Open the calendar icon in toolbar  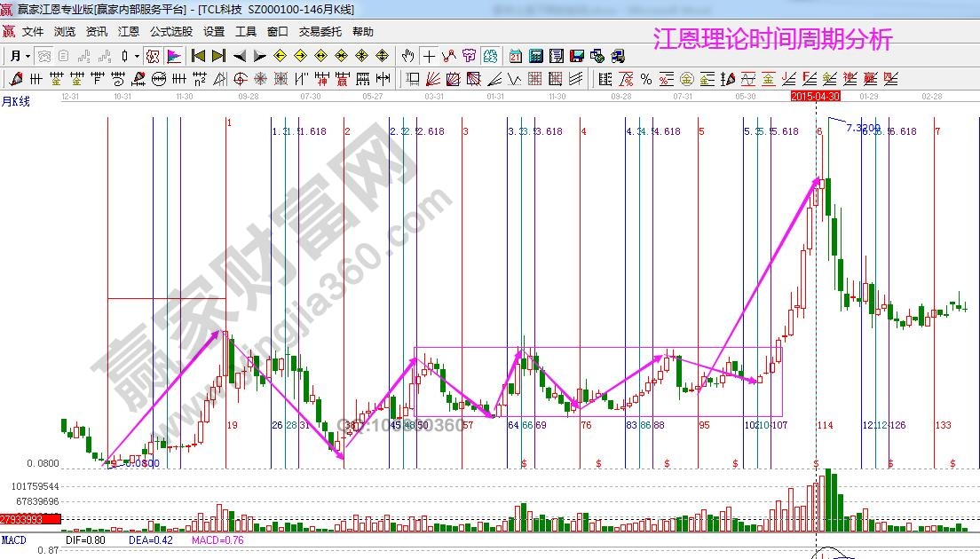pos(516,56)
